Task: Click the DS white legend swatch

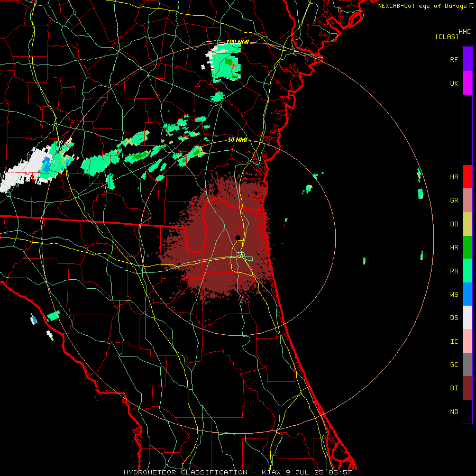Action: point(467,317)
